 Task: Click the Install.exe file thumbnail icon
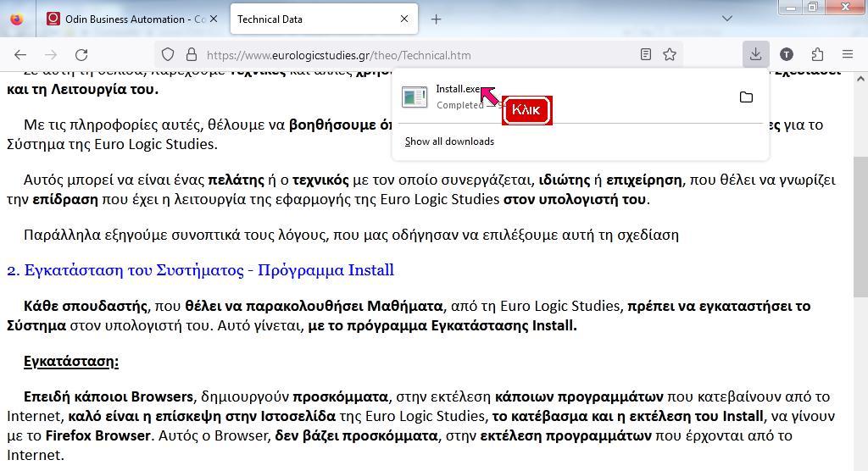pos(415,97)
